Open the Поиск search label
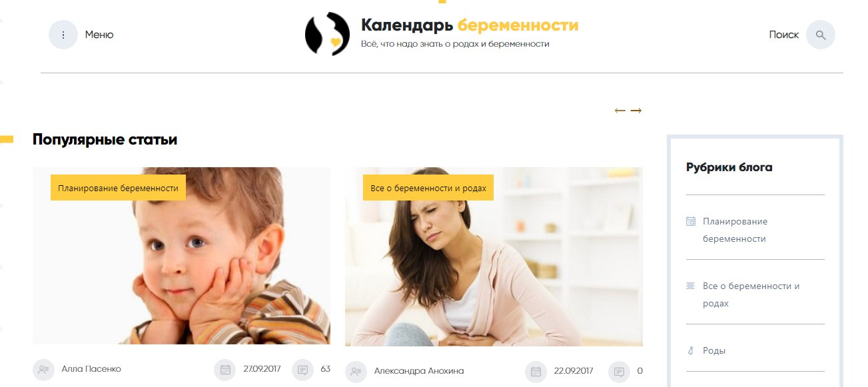Viewport: 868px width, 387px height. (x=783, y=35)
